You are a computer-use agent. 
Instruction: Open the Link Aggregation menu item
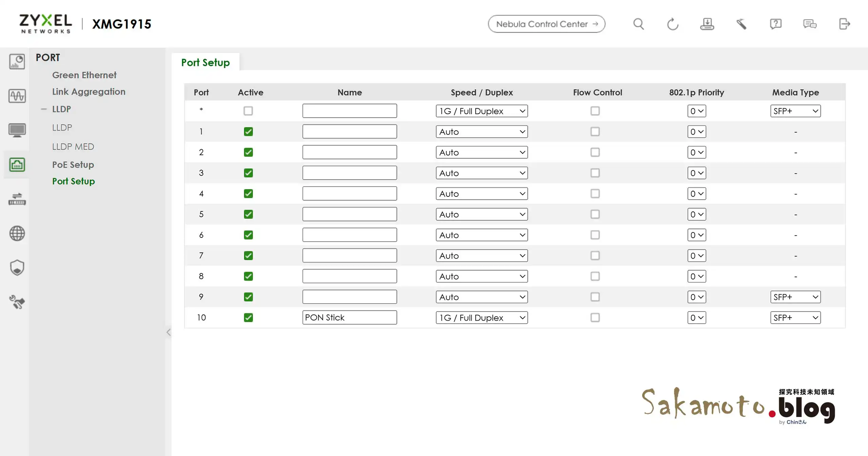tap(88, 92)
